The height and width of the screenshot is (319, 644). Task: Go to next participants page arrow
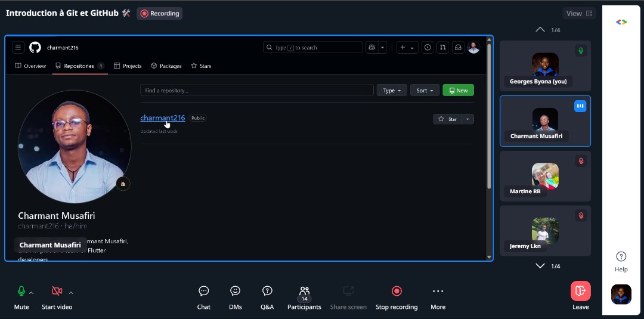[x=540, y=266]
